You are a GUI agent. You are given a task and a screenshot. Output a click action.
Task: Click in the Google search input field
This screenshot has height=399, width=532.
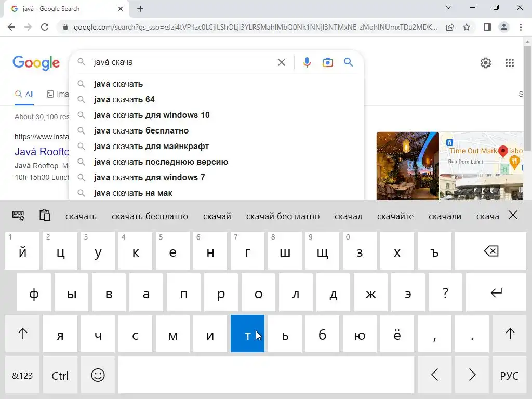183,62
